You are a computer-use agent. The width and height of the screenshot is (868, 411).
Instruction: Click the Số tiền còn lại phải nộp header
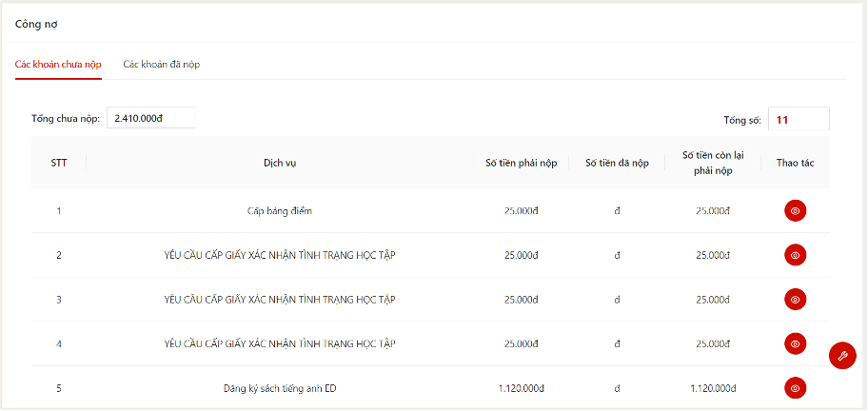coord(712,163)
